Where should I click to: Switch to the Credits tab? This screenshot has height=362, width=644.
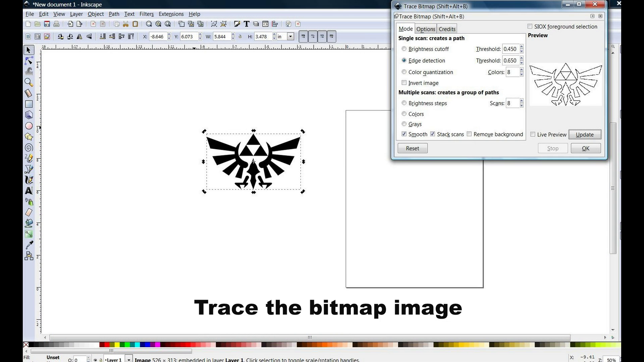(447, 29)
